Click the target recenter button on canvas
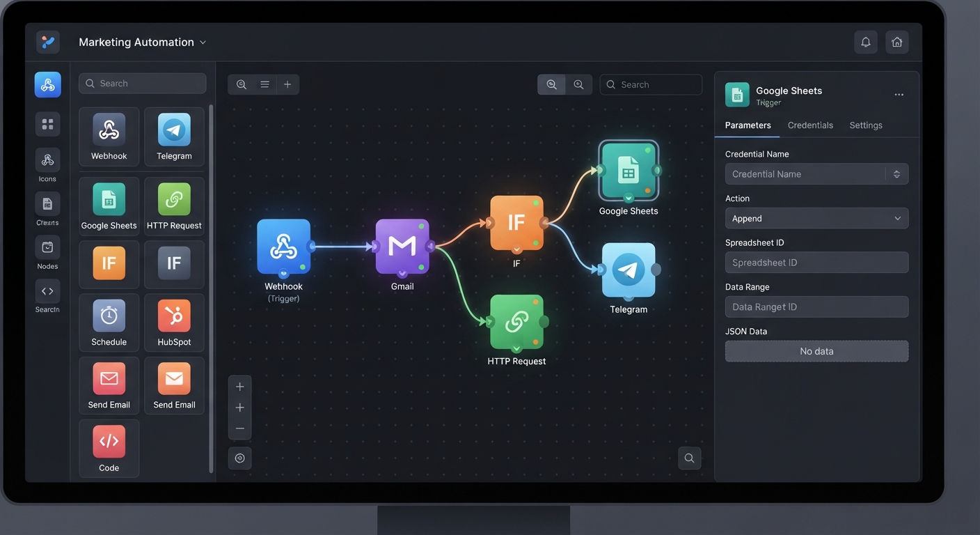The height and width of the screenshot is (535, 980). pyautogui.click(x=240, y=458)
